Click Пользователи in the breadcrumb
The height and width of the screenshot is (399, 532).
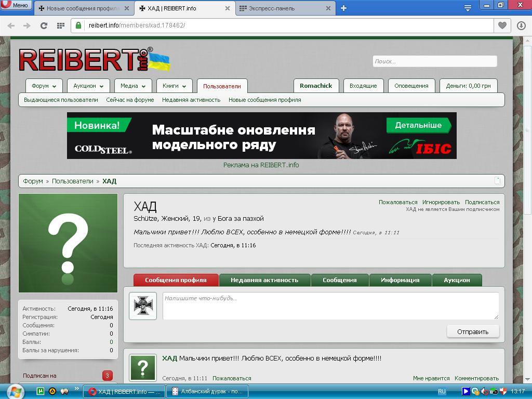73,181
